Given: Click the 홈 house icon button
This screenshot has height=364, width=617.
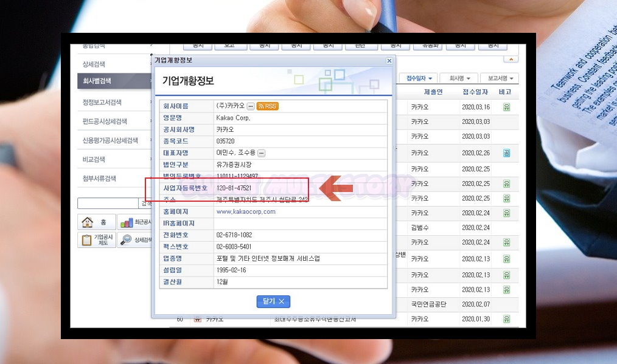Looking at the screenshot, I should click(97, 222).
